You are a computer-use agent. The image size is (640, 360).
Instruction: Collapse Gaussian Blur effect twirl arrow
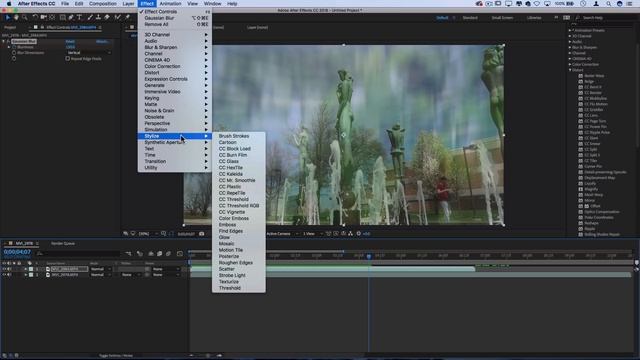click(x=4, y=42)
